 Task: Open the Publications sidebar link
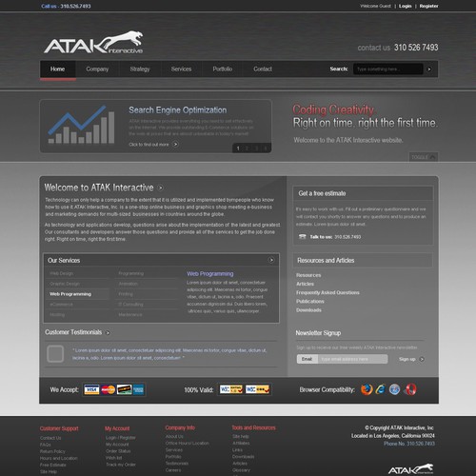coord(310,301)
